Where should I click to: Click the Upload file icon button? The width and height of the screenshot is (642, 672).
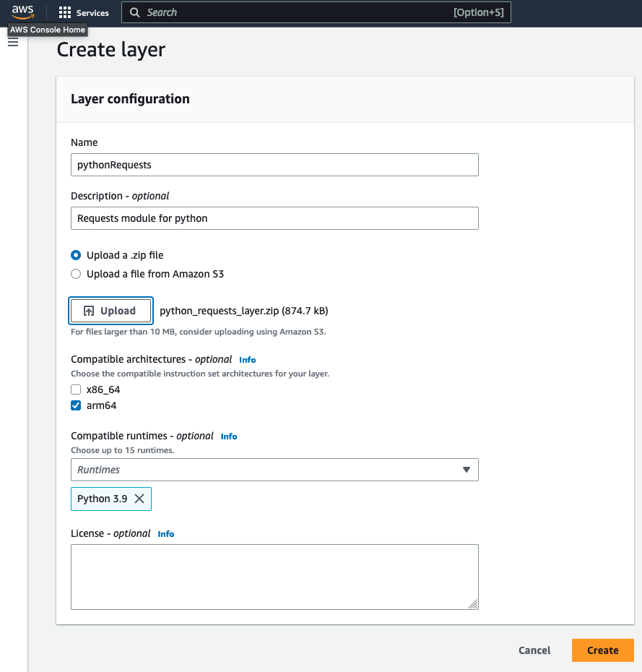(87, 310)
